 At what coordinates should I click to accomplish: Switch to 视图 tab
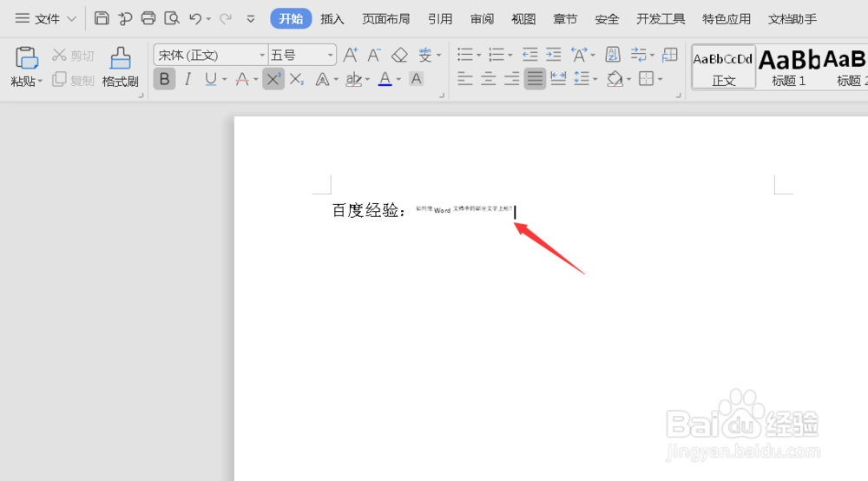click(x=523, y=19)
